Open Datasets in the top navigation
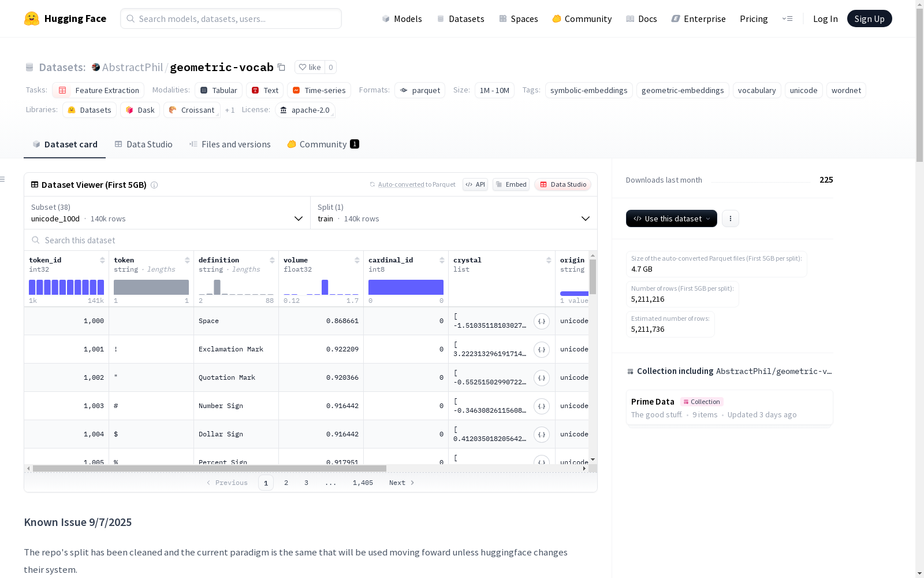The width and height of the screenshot is (924, 578). point(460,18)
